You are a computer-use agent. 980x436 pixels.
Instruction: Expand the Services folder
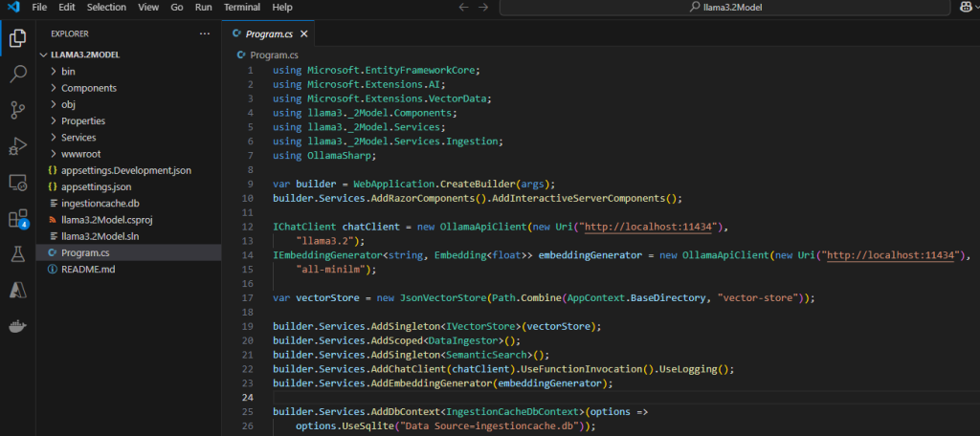click(x=54, y=138)
